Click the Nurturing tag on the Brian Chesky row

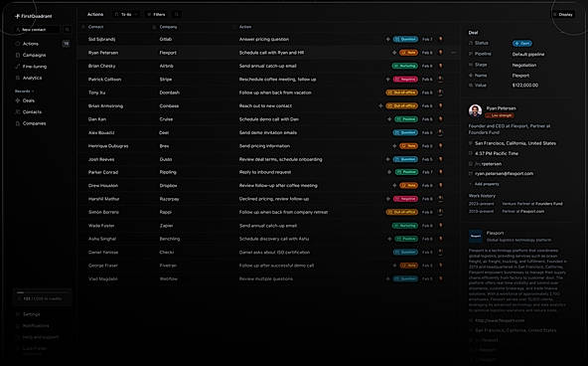point(404,66)
